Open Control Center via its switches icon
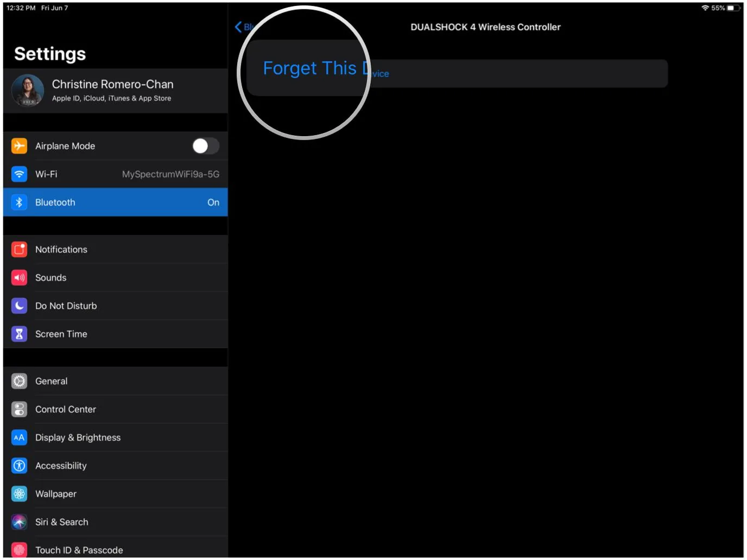The height and width of the screenshot is (560, 747). pos(19,410)
